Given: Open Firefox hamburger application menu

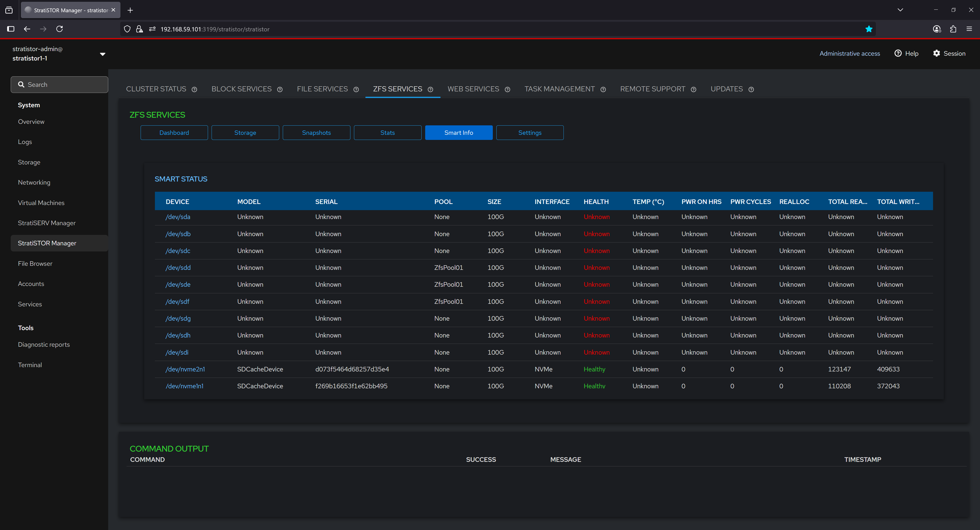Looking at the screenshot, I should point(969,29).
